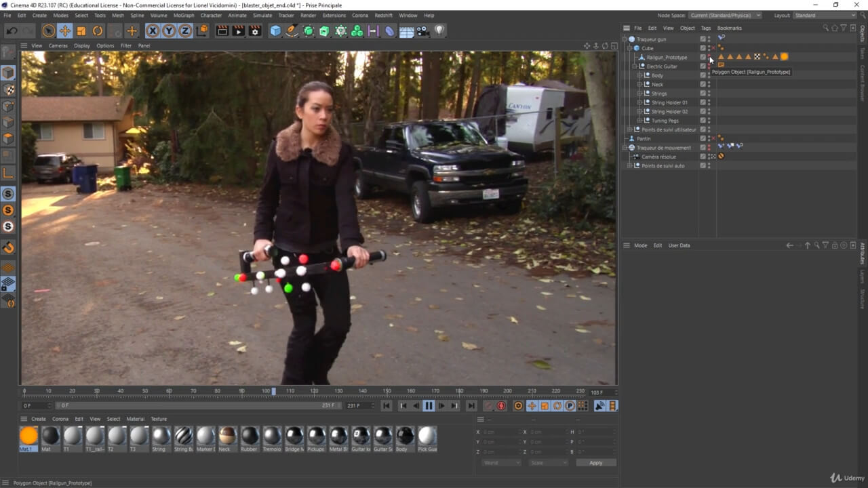Click the Light object icon
868x488 pixels.
pyautogui.click(x=439, y=30)
